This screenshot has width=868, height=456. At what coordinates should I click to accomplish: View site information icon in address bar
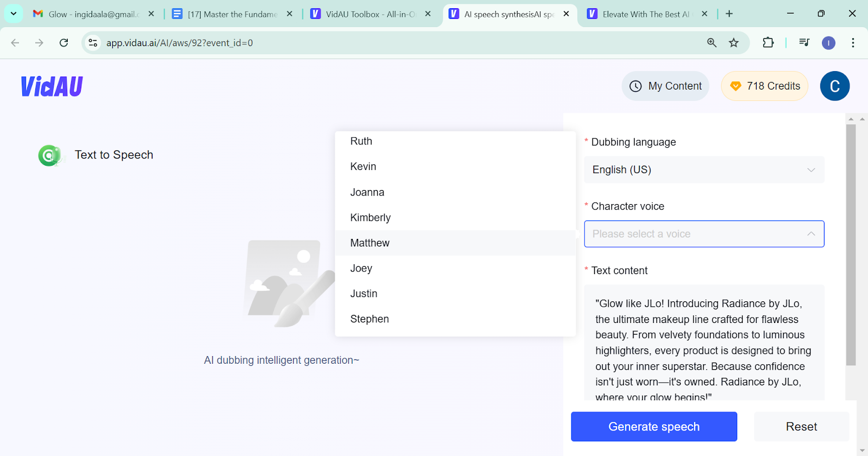coord(93,42)
